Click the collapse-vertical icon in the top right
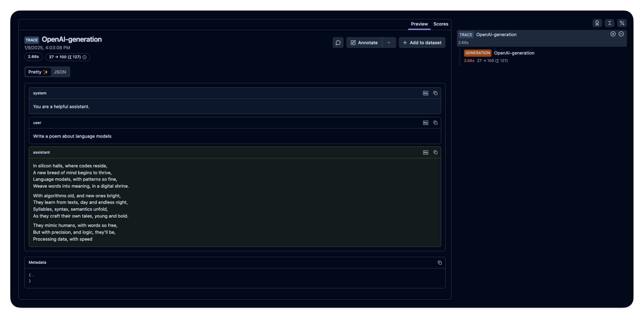 tap(610, 23)
